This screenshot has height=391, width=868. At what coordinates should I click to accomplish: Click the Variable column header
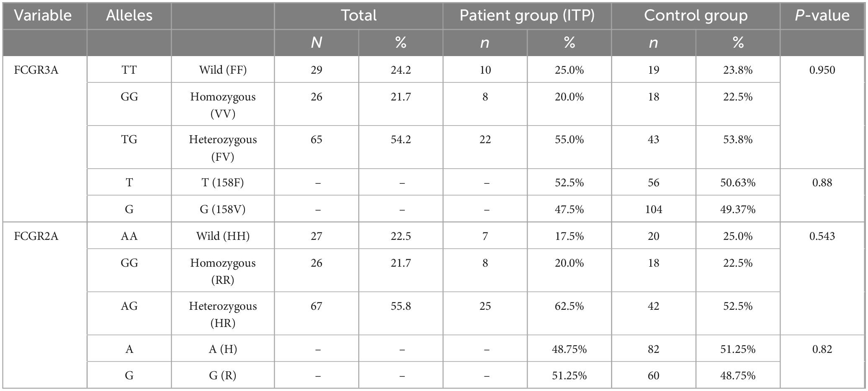43,15
